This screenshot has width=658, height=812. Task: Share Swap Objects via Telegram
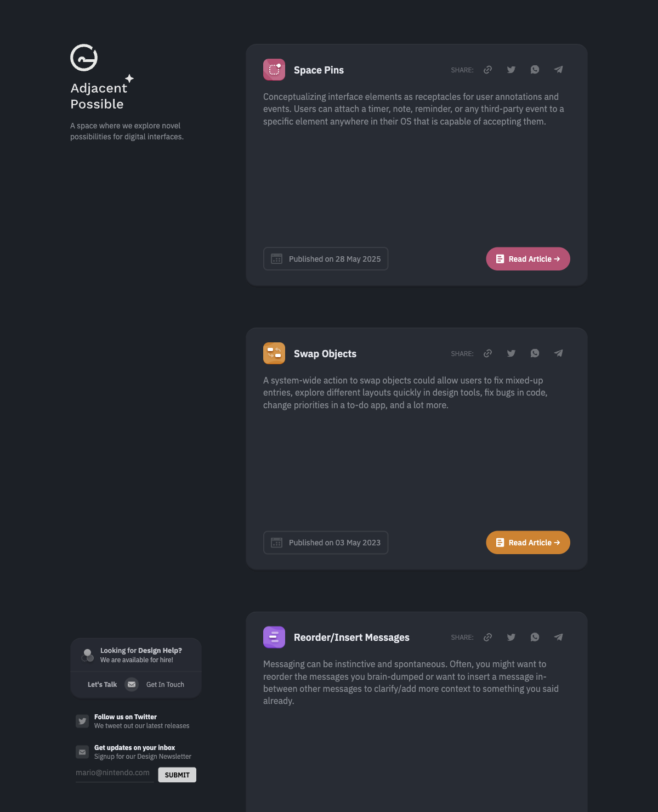pos(558,353)
